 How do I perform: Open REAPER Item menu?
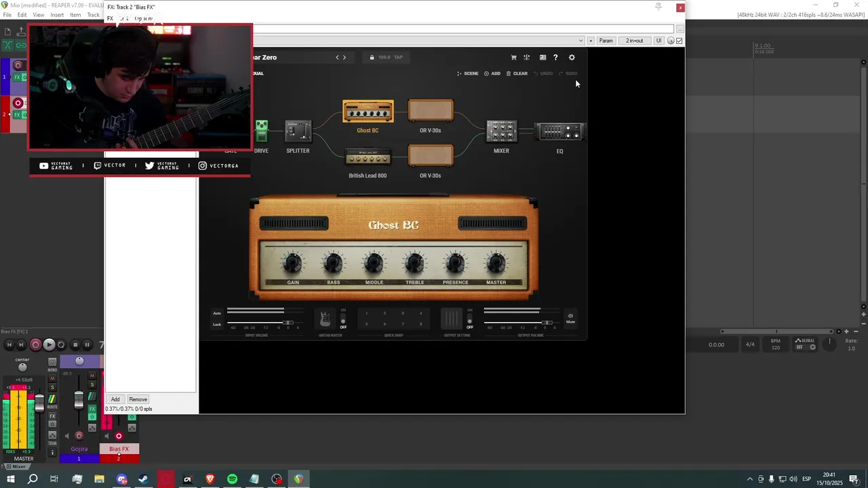(x=75, y=15)
